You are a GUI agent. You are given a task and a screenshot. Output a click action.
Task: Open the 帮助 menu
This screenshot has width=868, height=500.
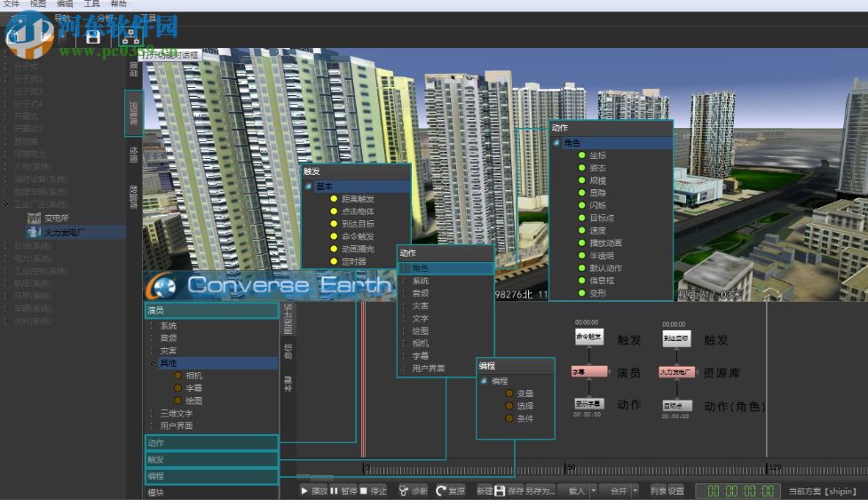(x=119, y=4)
